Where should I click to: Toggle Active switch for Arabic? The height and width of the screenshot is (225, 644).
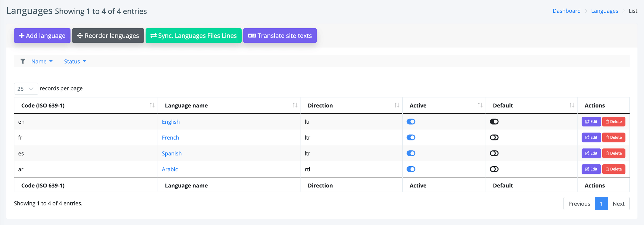pos(411,169)
